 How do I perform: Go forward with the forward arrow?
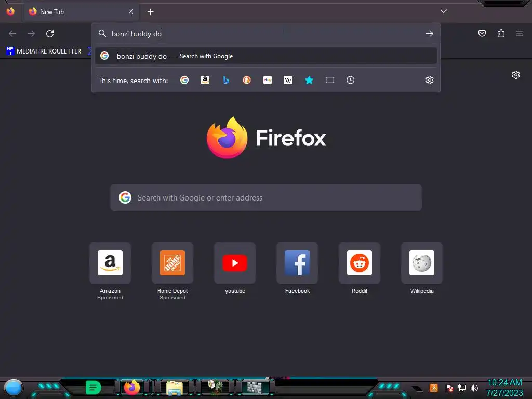point(31,34)
